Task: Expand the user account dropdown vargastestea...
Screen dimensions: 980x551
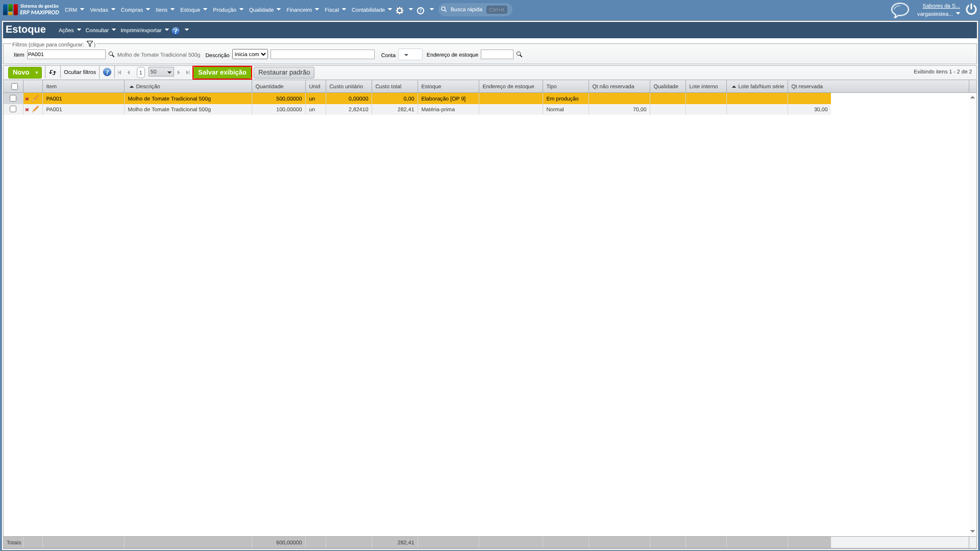Action: point(958,14)
